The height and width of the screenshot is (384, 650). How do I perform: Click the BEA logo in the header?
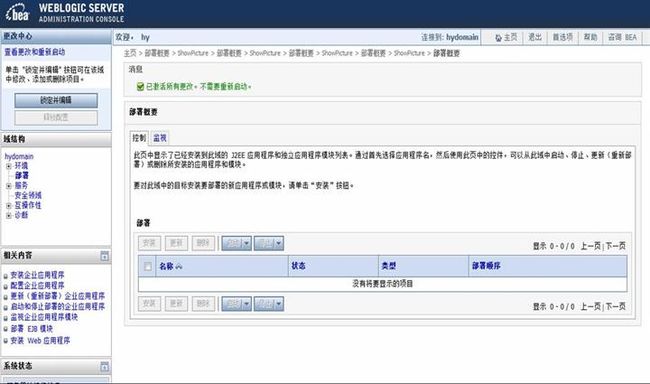click(17, 12)
